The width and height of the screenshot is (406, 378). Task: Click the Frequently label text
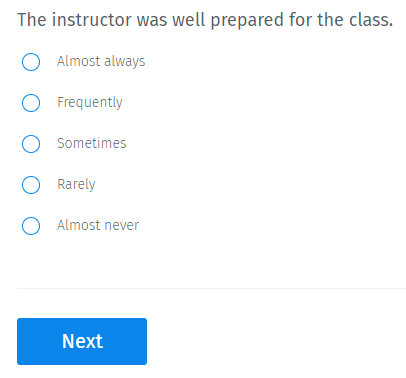click(x=90, y=103)
